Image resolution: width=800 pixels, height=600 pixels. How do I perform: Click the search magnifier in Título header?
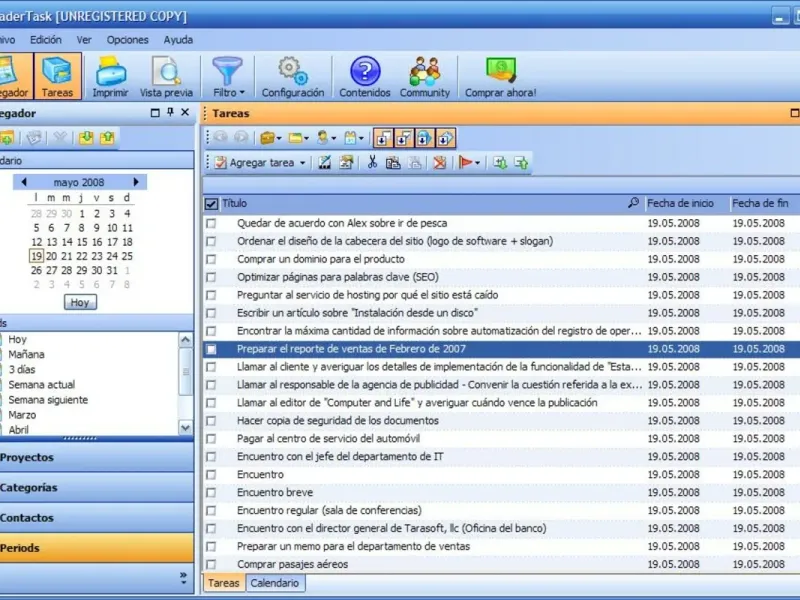[x=633, y=203]
